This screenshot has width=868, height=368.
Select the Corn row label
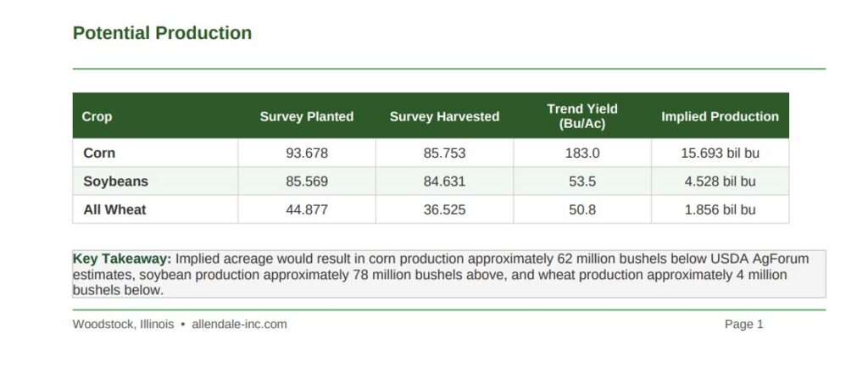(x=99, y=153)
